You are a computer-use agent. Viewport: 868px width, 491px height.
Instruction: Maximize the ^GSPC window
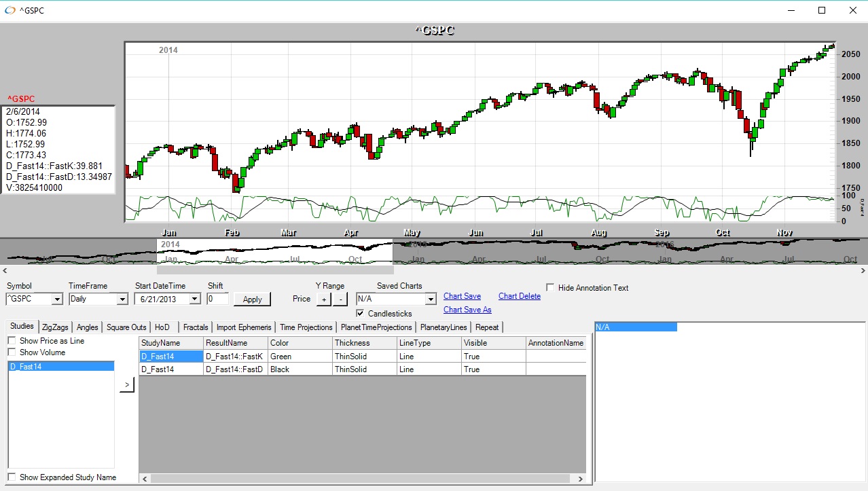click(822, 10)
